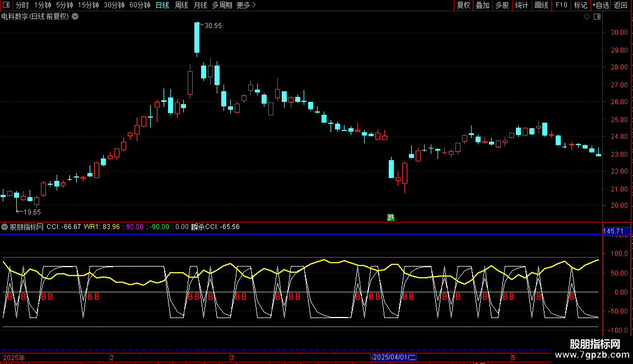The width and height of the screenshot is (633, 364).
Task: Open the 画线 drawing tools
Action: [541, 6]
